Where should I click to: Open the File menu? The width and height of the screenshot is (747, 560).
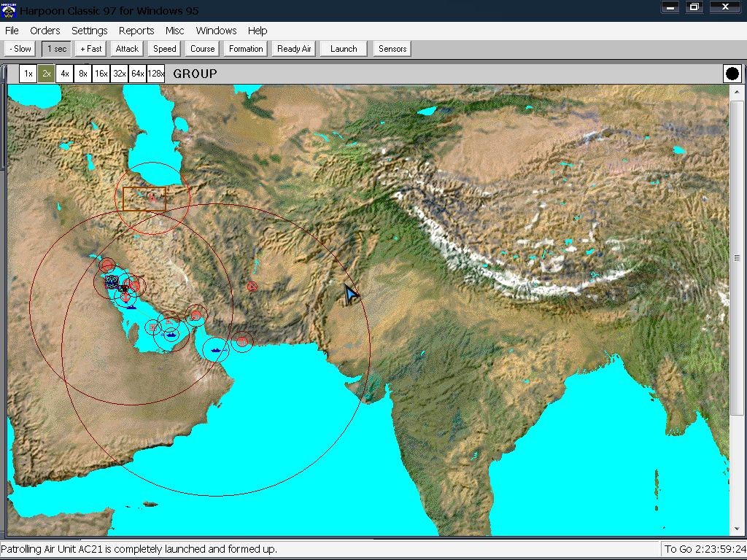[12, 31]
